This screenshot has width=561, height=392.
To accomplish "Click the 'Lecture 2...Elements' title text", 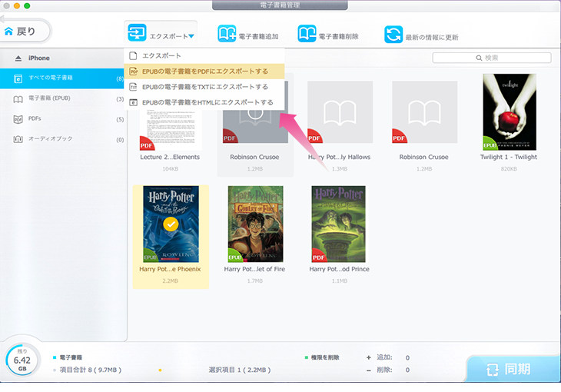I will click(170, 157).
